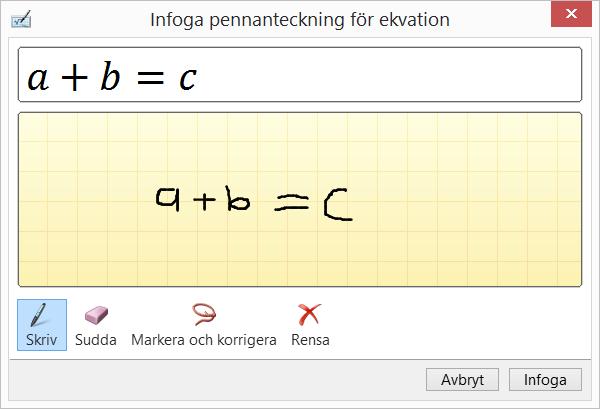
Task: Click the 'Skriv' label text
Action: [x=42, y=340]
